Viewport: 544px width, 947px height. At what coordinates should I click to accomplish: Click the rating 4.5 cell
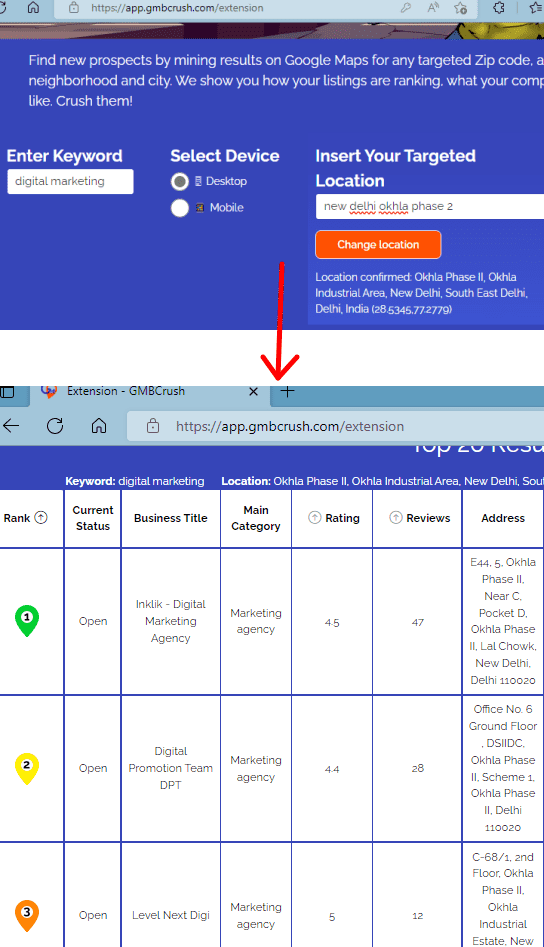click(x=332, y=622)
